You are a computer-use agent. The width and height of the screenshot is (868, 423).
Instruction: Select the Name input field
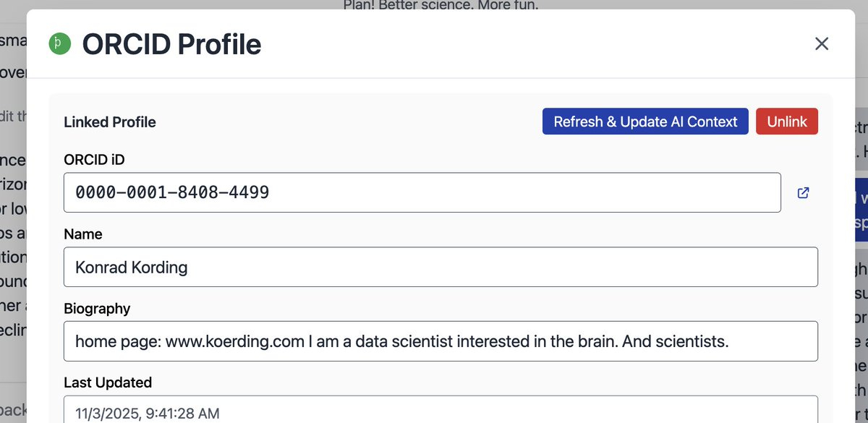coord(441,267)
